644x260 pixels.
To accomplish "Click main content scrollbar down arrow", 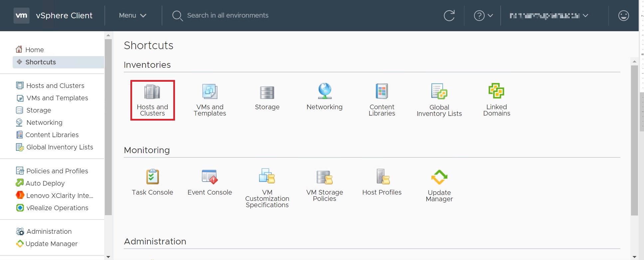I will [x=634, y=257].
